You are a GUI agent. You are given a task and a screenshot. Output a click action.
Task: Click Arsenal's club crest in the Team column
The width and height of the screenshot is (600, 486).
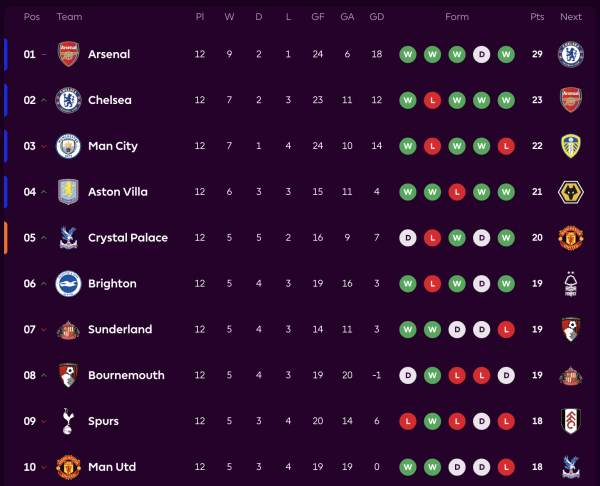coord(68,54)
